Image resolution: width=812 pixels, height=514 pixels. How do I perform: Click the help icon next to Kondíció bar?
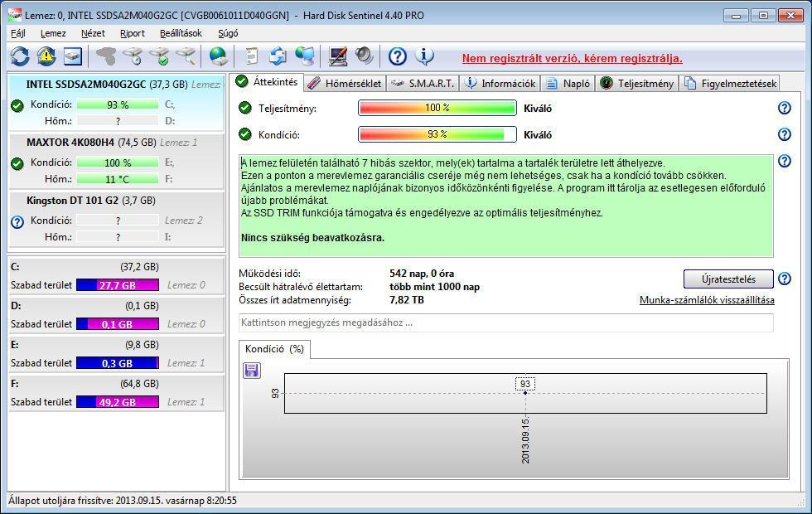(785, 134)
